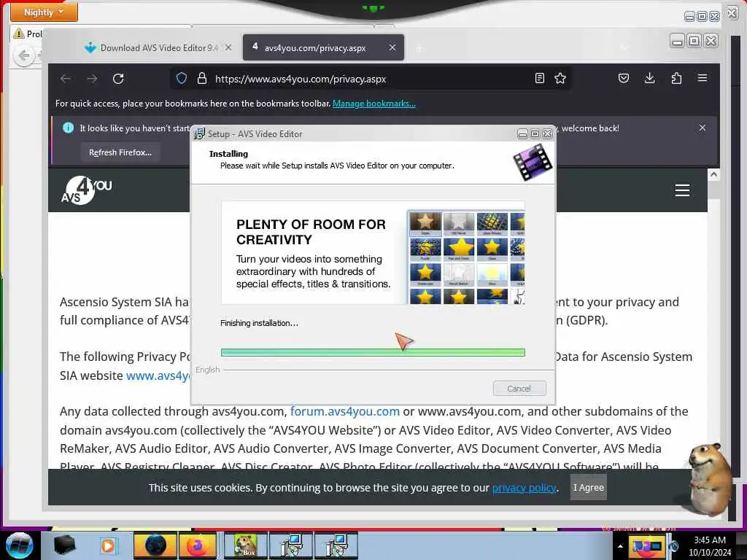Viewport: 747px width, 560px height.
Task: Click the Manage bookmarks link
Action: [x=374, y=104]
